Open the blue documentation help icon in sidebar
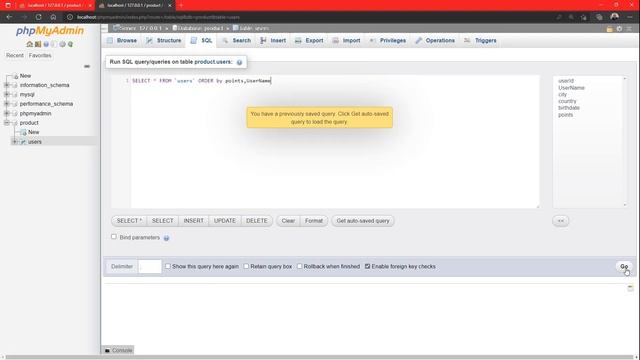The height and width of the screenshot is (360, 640). (x=46, y=44)
